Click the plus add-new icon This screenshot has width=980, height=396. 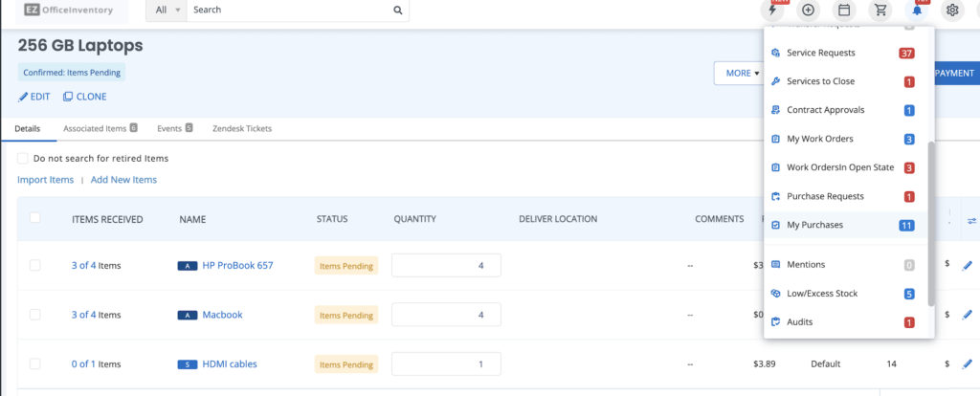(x=808, y=10)
